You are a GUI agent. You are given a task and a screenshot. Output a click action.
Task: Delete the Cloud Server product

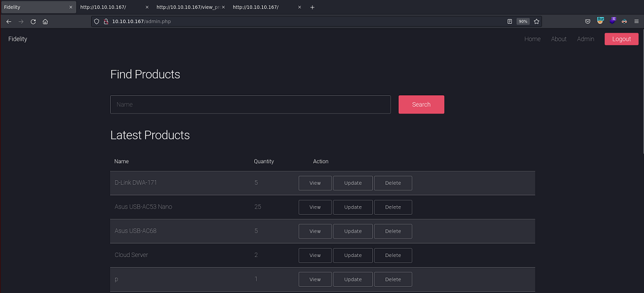[x=392, y=255]
